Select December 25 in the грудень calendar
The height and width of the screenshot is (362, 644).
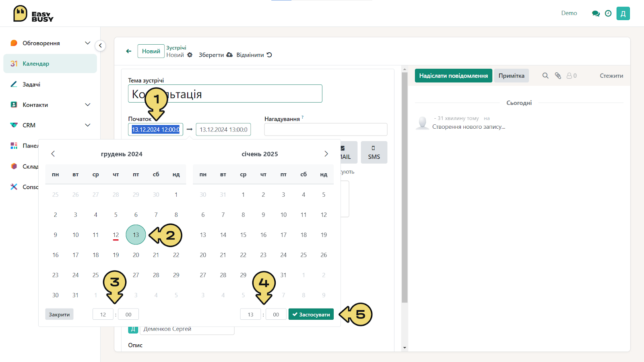coord(95,275)
